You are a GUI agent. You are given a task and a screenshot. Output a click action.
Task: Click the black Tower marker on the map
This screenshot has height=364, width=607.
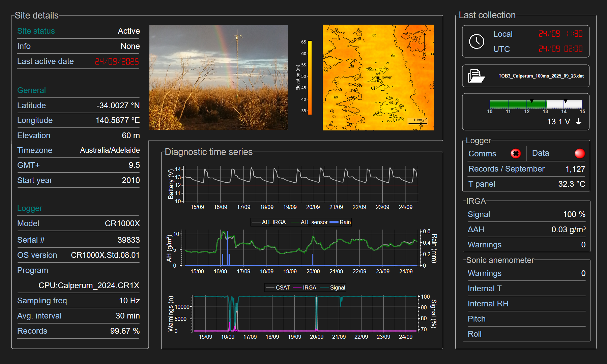point(378,78)
